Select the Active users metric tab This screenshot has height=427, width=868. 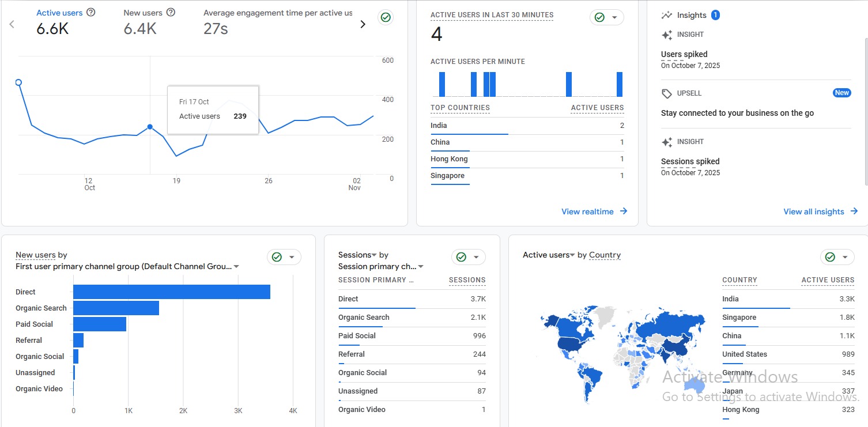pyautogui.click(x=59, y=13)
